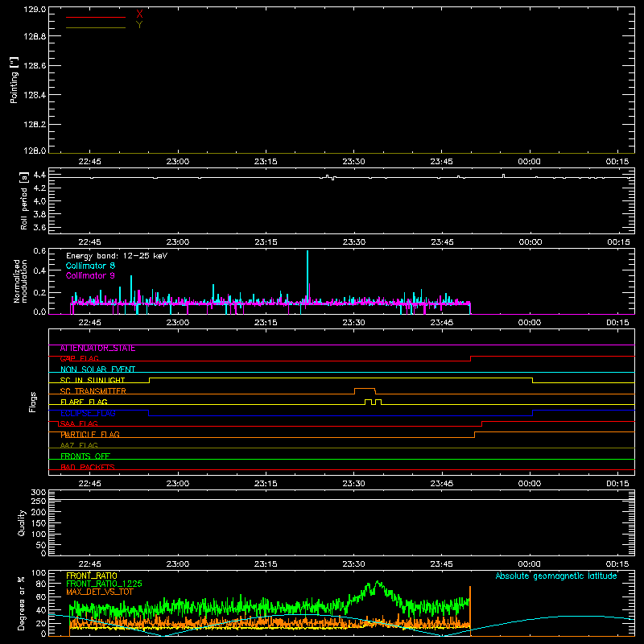
Task: Click the 3.6 roll period tick label
Action: [x=39, y=227]
